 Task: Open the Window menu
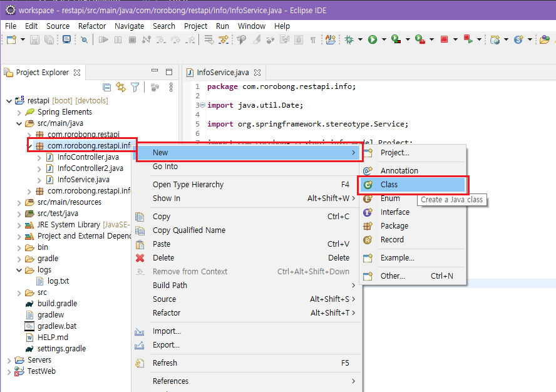(x=252, y=26)
